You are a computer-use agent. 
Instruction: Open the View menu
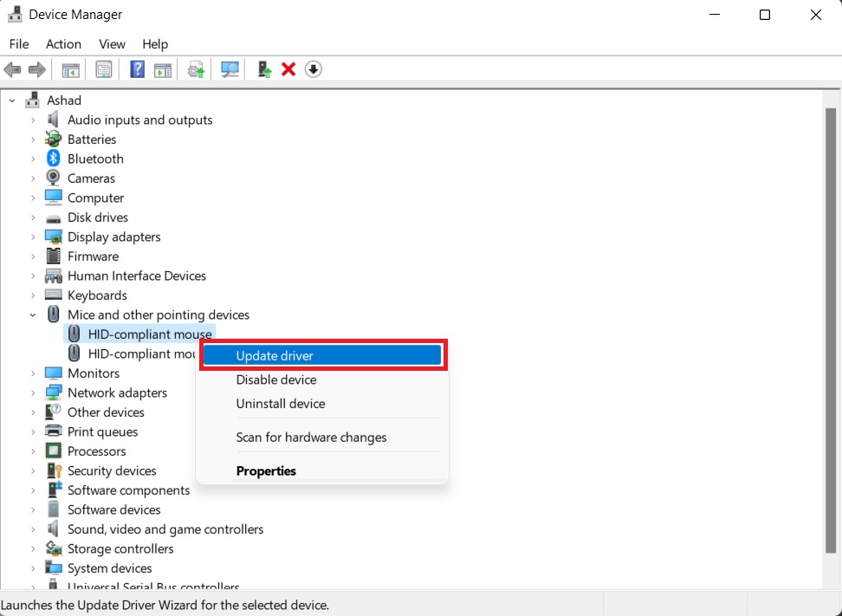coord(112,44)
